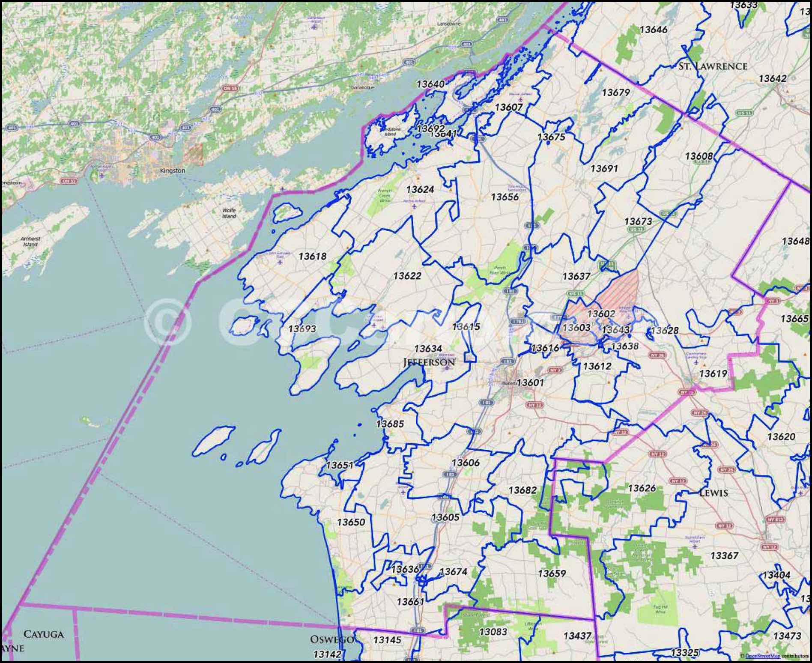Select the 13619 ZIP label
Screen dimensions: 812x663
pos(713,373)
